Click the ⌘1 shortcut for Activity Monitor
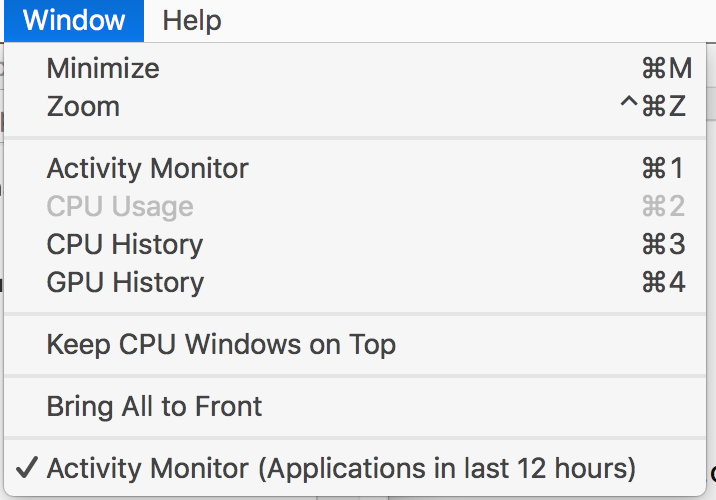716x500 pixels. (x=663, y=168)
